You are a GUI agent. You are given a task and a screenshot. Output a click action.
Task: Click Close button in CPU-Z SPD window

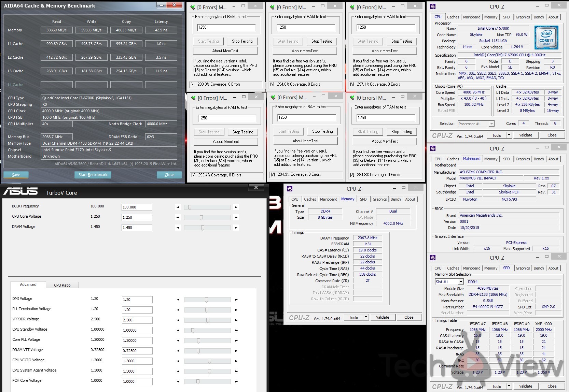click(552, 386)
